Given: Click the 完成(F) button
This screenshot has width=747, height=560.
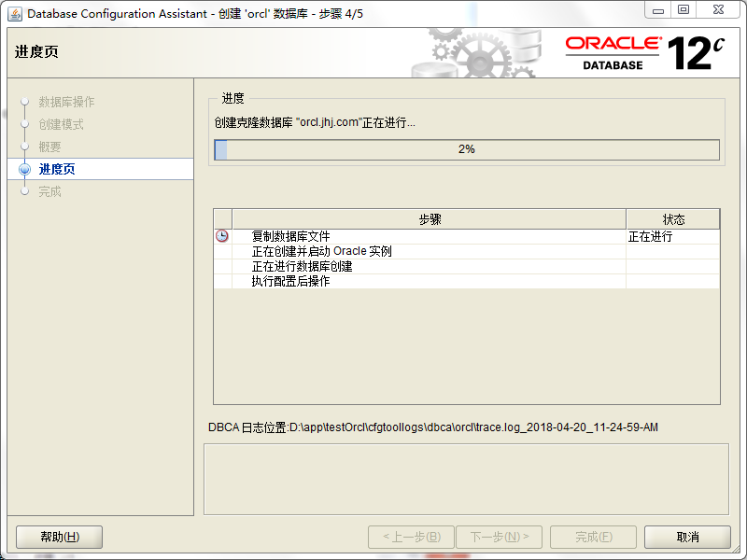Looking at the screenshot, I should (594, 538).
